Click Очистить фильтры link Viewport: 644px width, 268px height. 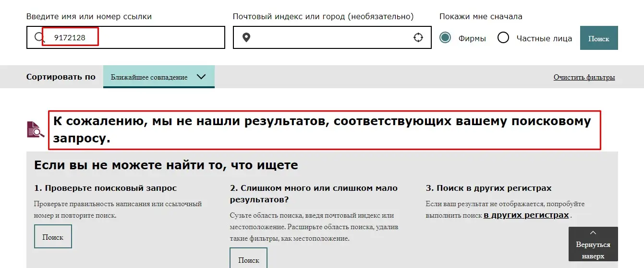[584, 77]
